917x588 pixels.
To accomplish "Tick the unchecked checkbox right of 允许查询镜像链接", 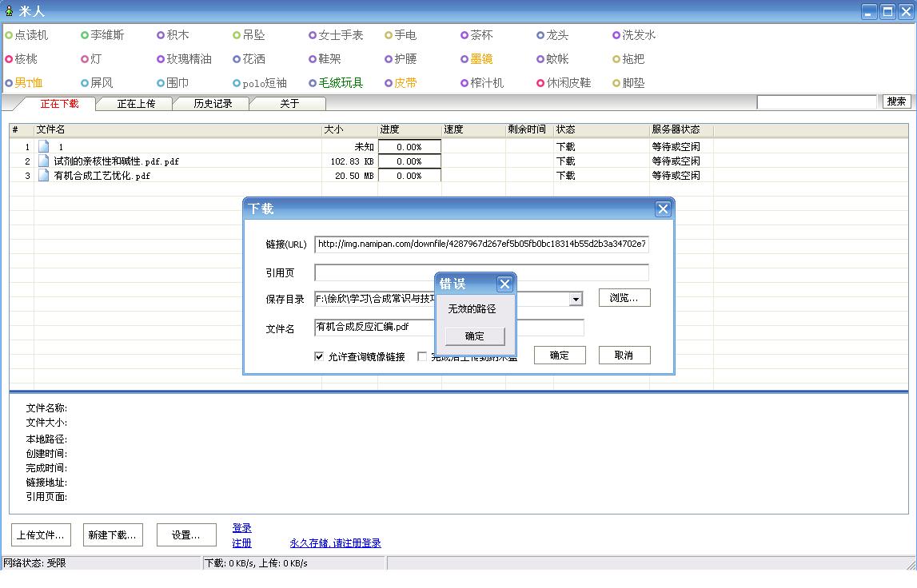I will coord(421,356).
